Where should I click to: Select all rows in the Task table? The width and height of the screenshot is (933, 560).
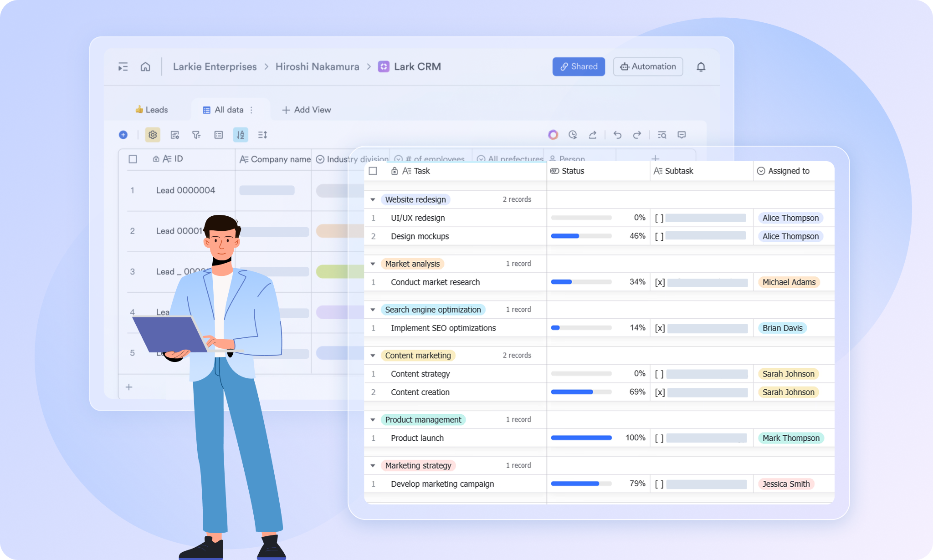[x=373, y=171]
